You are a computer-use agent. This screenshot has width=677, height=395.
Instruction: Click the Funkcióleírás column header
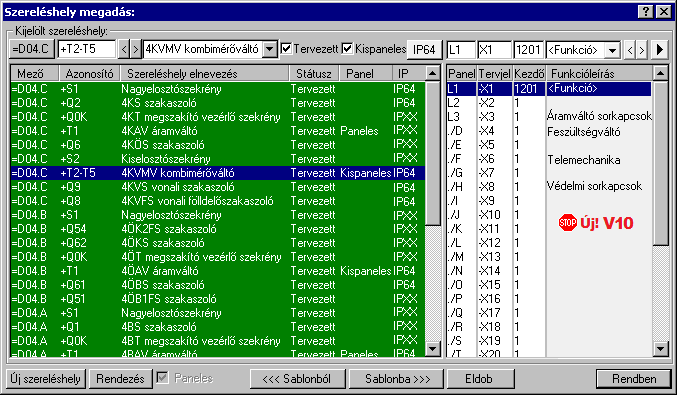tap(599, 73)
